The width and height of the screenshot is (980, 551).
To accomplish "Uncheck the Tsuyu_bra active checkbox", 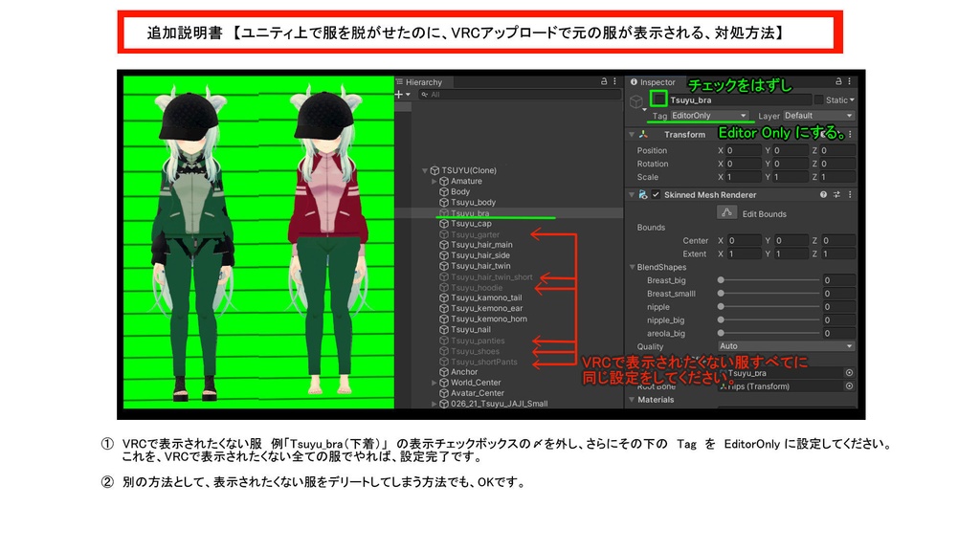I will click(658, 99).
